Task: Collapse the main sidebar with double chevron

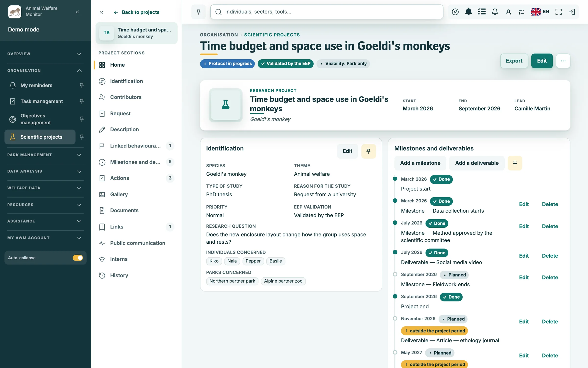Action: (77, 12)
